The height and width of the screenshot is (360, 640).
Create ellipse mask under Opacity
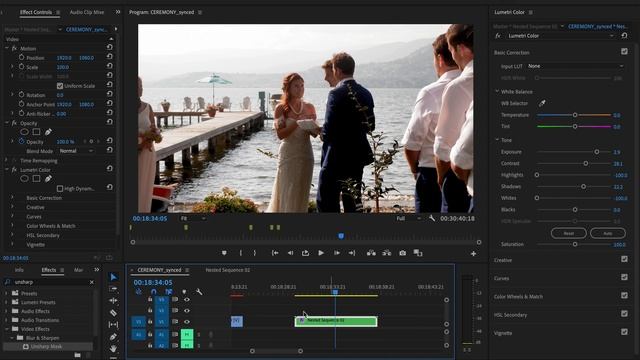pyautogui.click(x=24, y=132)
